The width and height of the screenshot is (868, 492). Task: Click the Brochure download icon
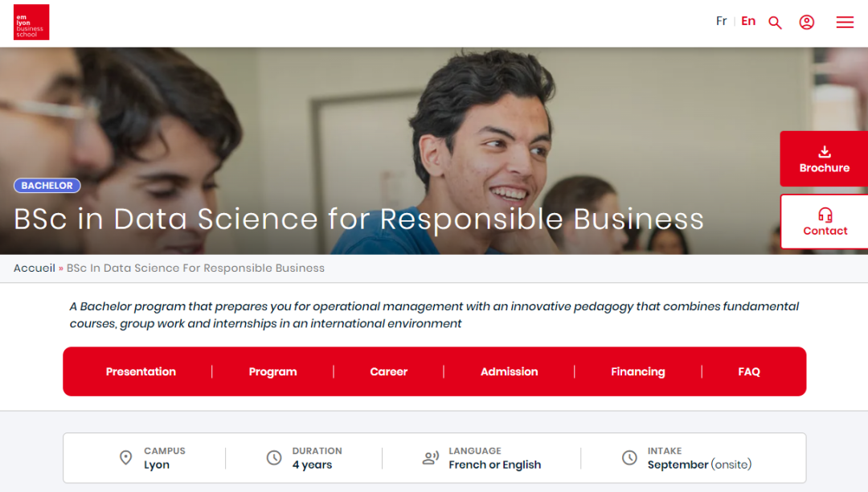click(x=825, y=152)
